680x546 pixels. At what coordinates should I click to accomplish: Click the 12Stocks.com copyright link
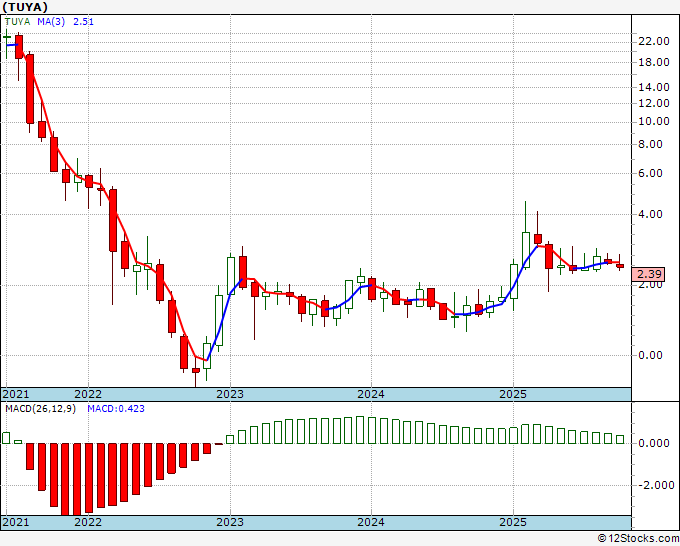(638, 539)
